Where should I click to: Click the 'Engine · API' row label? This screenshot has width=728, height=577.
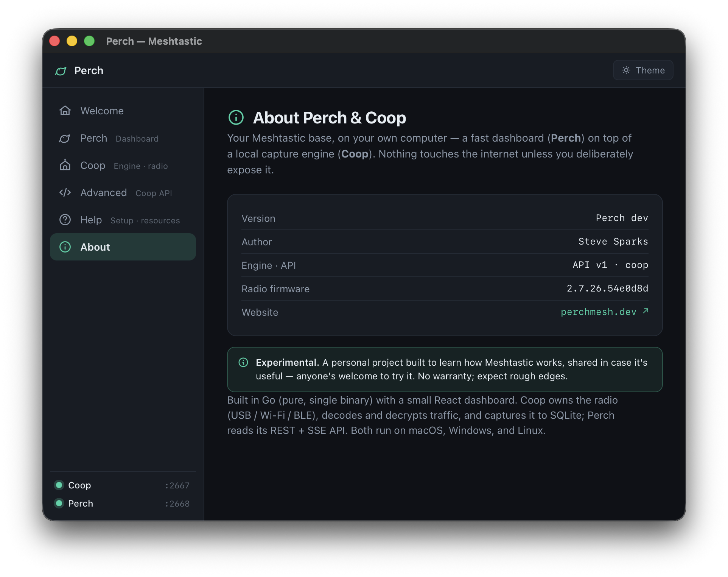269,265
